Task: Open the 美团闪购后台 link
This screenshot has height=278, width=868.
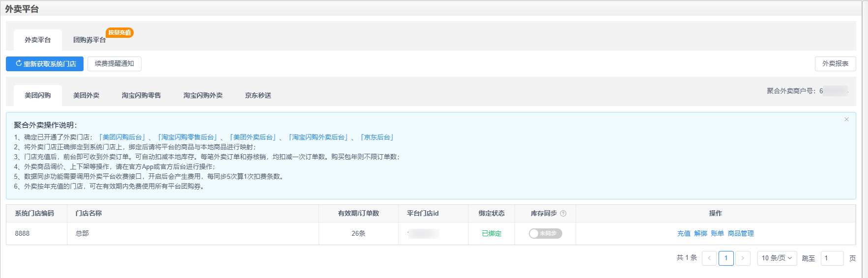Action: coord(122,138)
